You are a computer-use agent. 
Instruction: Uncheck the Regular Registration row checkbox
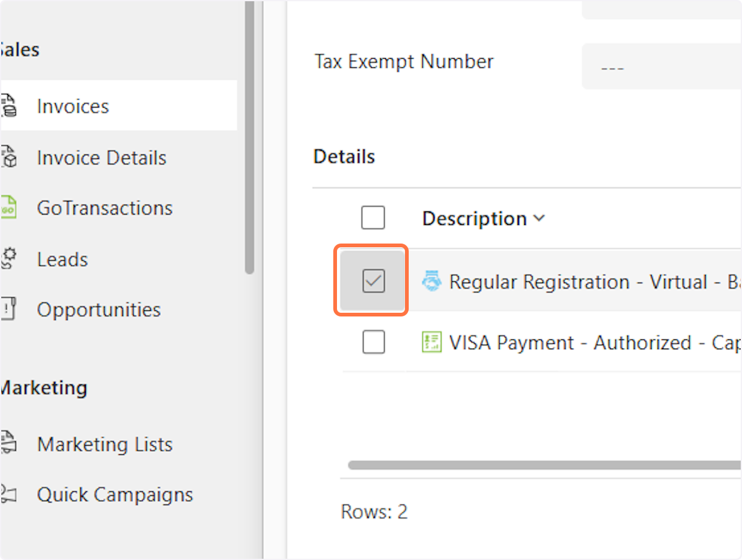click(x=373, y=282)
